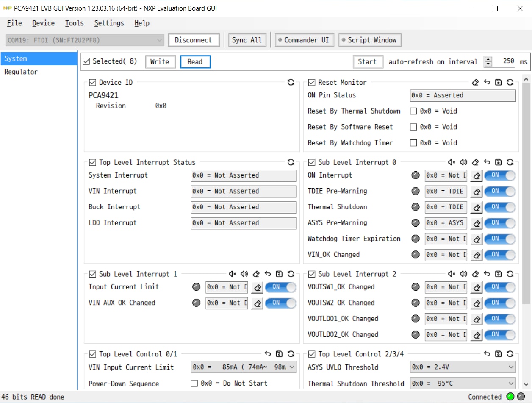The image size is (532, 403).
Task: Toggle the Watchdog Timer Expiration ON switch
Action: click(500, 239)
